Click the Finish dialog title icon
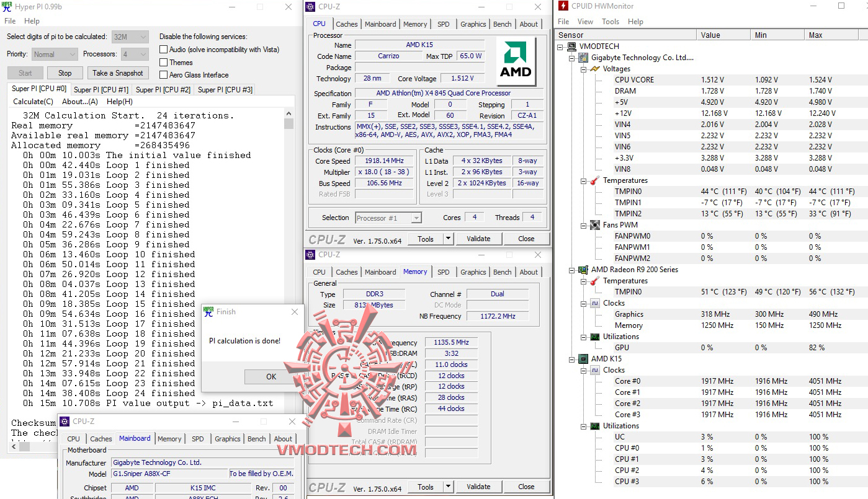The width and height of the screenshot is (868, 499). [209, 311]
